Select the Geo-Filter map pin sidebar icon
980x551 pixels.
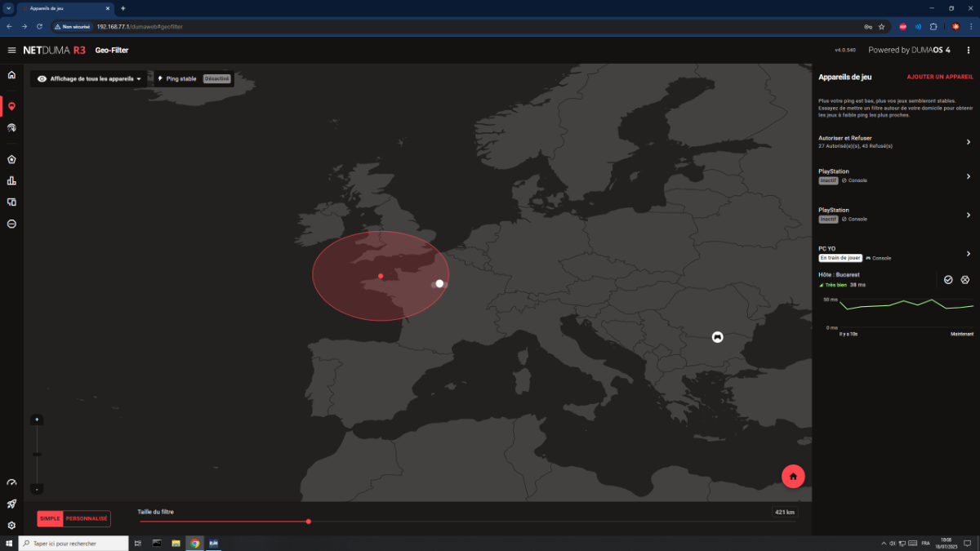pyautogui.click(x=11, y=106)
